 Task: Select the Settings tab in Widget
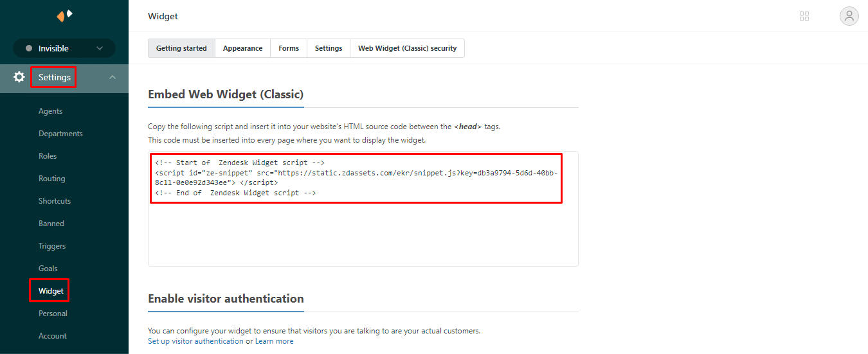tap(329, 48)
